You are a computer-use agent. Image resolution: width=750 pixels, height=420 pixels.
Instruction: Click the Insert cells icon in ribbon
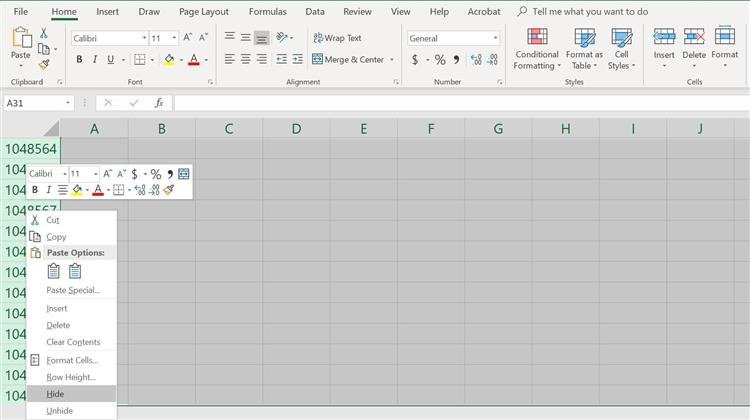point(664,37)
